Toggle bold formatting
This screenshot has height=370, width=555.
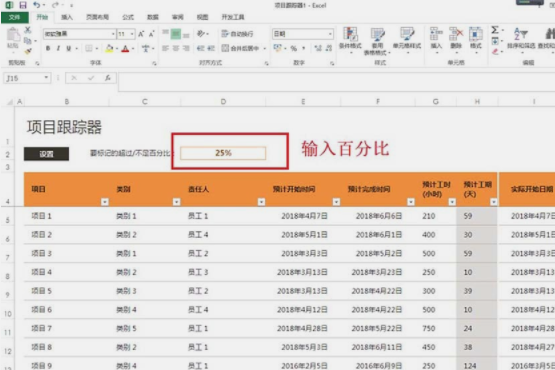(x=48, y=48)
